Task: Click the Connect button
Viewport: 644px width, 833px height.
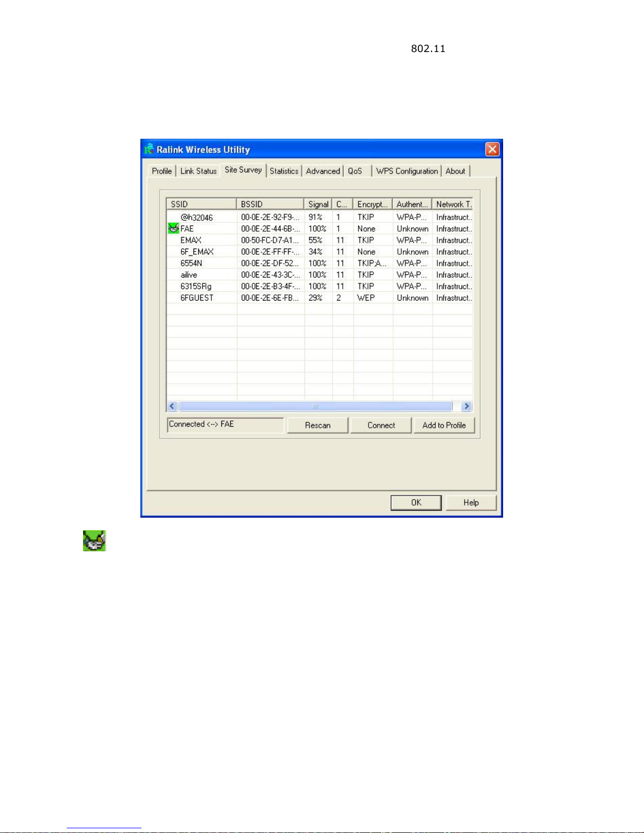Action: tap(381, 425)
